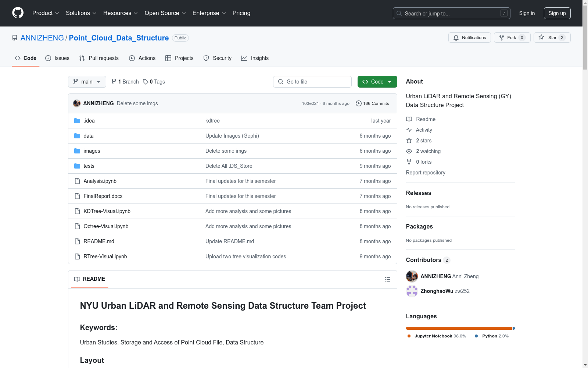View the 166 Commits history
Viewport: 588px width, 368px height.
tap(372, 103)
